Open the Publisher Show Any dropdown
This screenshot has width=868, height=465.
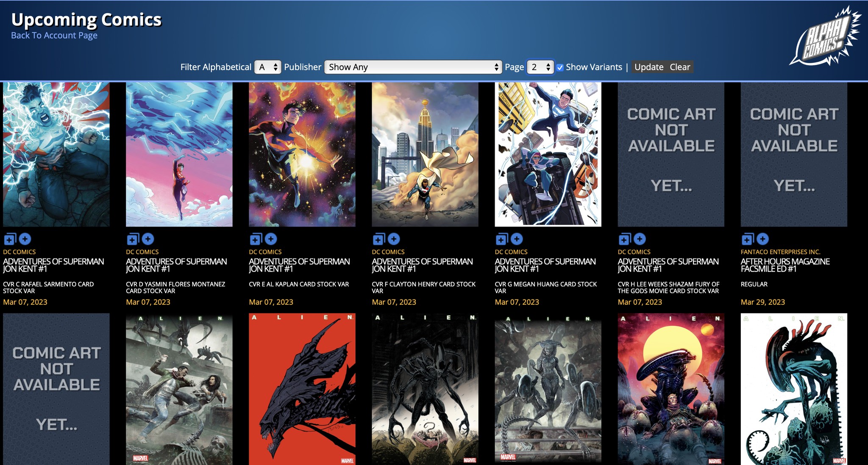pos(413,67)
